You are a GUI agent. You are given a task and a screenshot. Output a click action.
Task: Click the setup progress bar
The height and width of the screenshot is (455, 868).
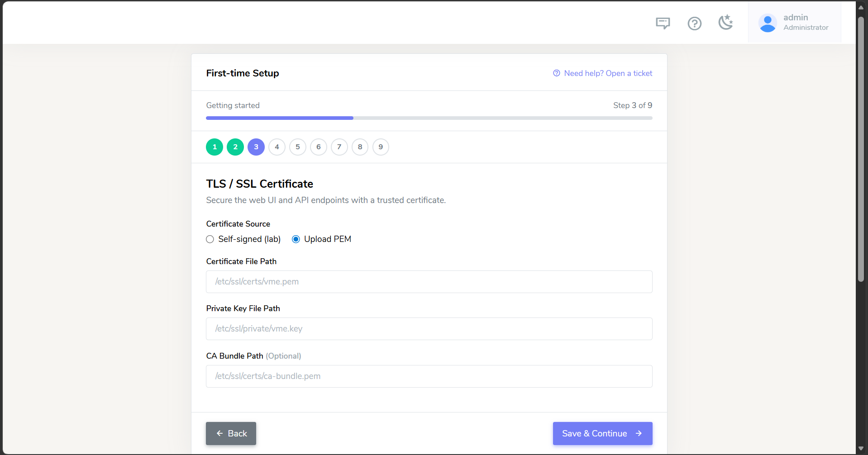(429, 118)
